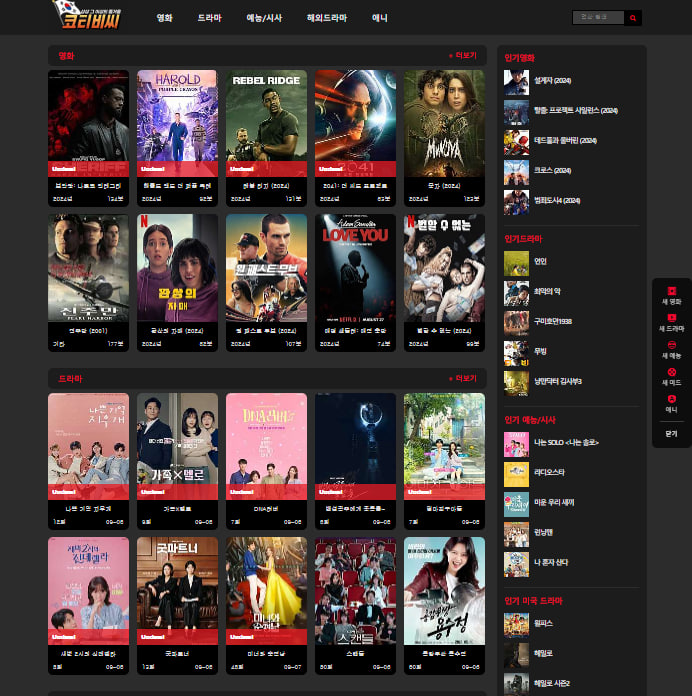The image size is (692, 696).
Task: Click 더보기 in the 영화 section header
Action: point(463,55)
